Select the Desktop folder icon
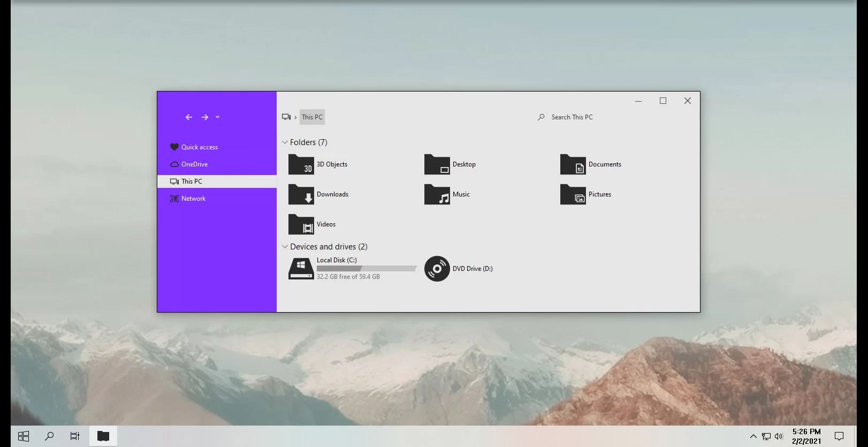Viewport: 868px width, 447px height. coord(437,164)
